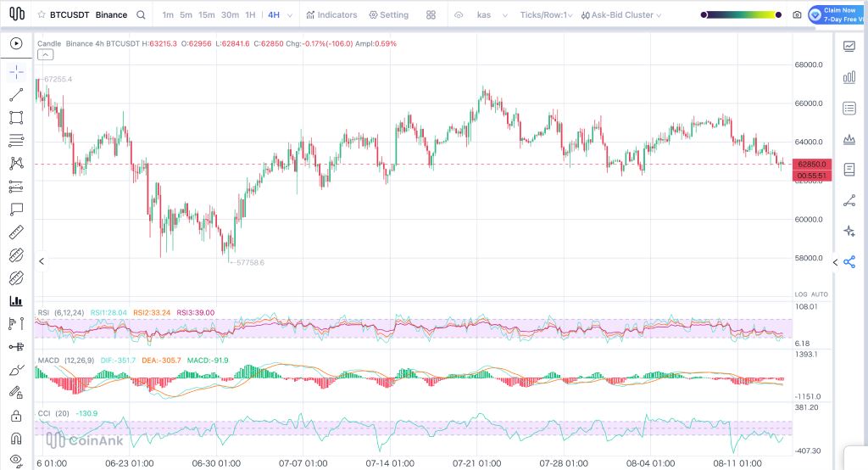Select the rectangle shape tool
Screen dimensions: 868x470
pyautogui.click(x=16, y=117)
